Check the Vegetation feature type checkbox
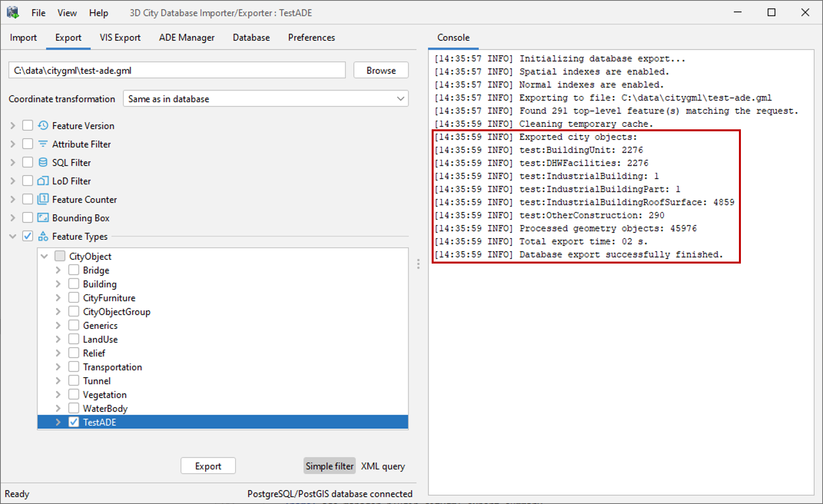The width and height of the screenshot is (823, 504). (74, 394)
